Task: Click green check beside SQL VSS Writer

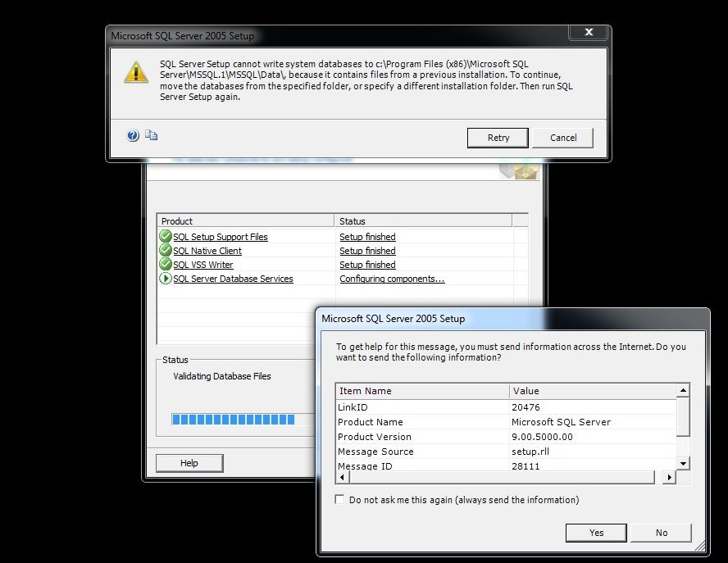Action: coord(166,264)
